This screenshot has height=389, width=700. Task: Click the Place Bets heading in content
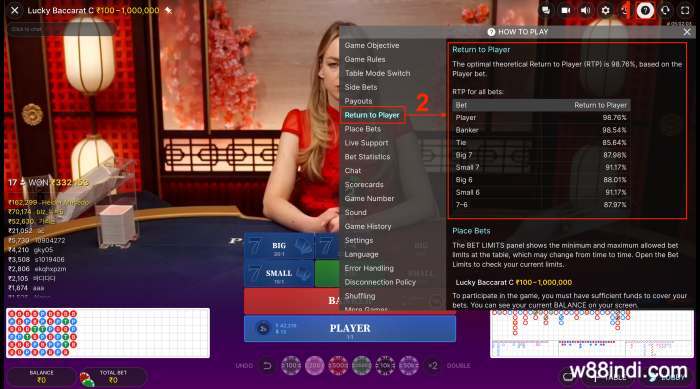[x=471, y=231]
